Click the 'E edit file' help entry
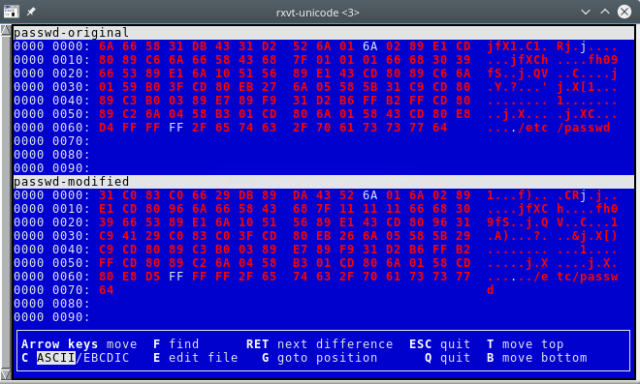The height and width of the screenshot is (384, 640). point(195,358)
